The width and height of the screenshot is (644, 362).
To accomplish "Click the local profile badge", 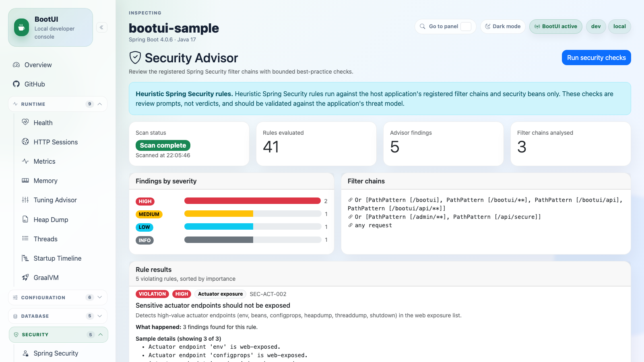I will tap(619, 27).
